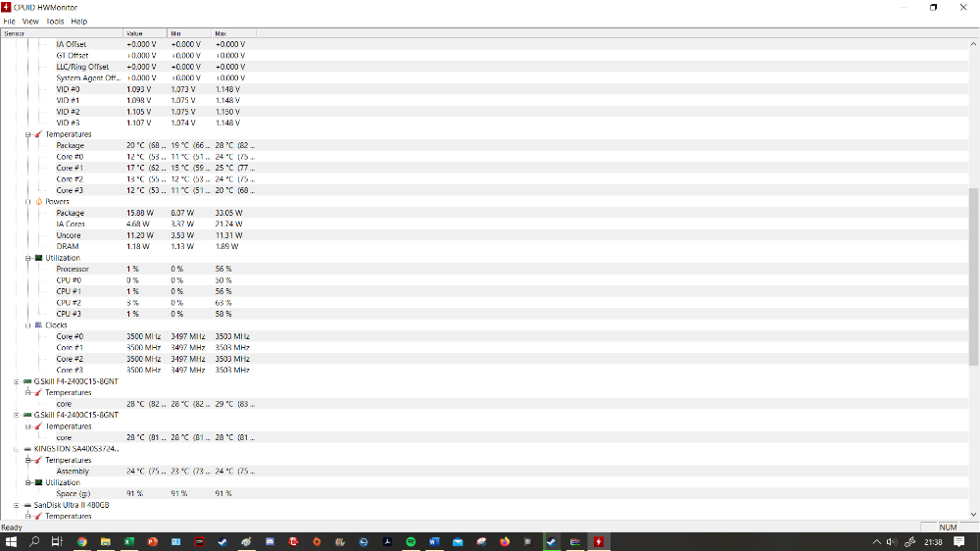The image size is (980, 551).
Task: Collapse Utilization node above Space (g:)
Action: (28, 482)
